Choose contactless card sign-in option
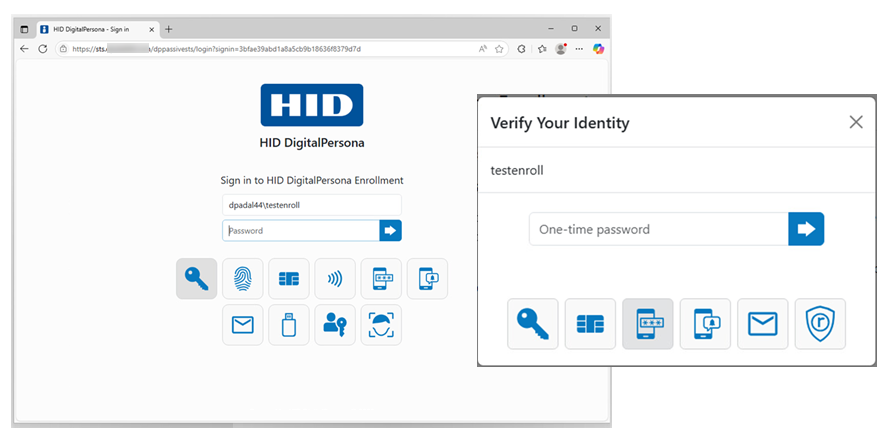Image resolution: width=896 pixels, height=435 pixels. [335, 279]
